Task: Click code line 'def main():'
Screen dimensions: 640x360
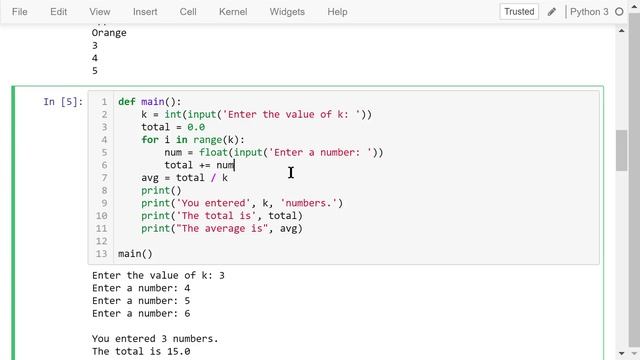Action: point(149,102)
